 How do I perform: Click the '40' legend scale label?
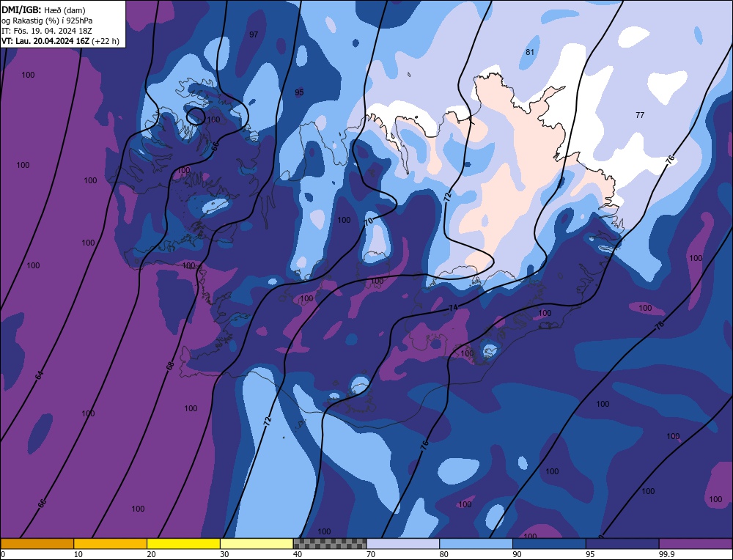pos(298,554)
